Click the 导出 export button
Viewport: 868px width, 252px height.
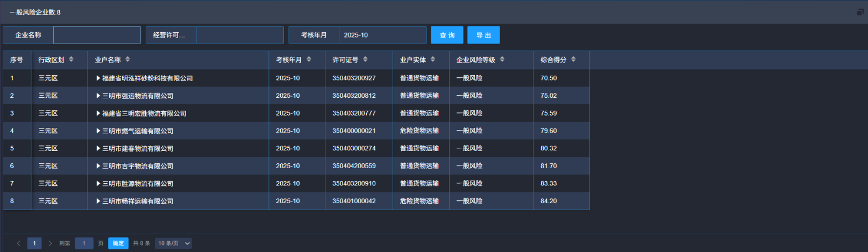coord(483,35)
